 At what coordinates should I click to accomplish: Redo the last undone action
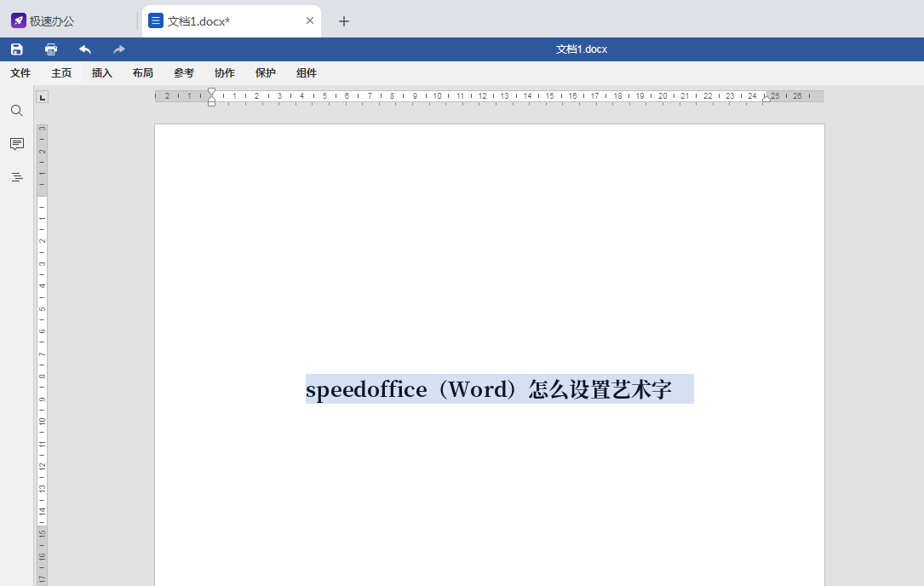(x=119, y=49)
